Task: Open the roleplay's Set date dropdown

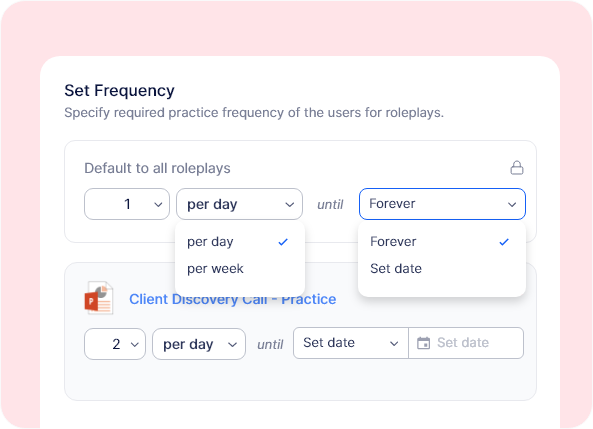Action: (x=351, y=343)
